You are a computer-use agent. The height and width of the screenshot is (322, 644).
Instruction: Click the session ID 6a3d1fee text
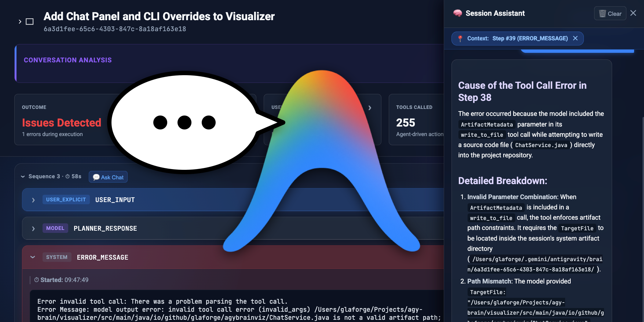115,29
